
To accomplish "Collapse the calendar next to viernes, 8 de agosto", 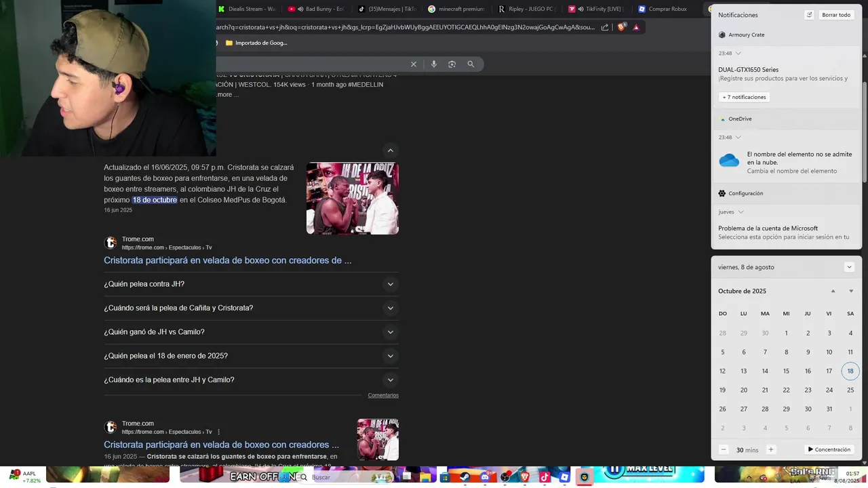I will pos(849,267).
